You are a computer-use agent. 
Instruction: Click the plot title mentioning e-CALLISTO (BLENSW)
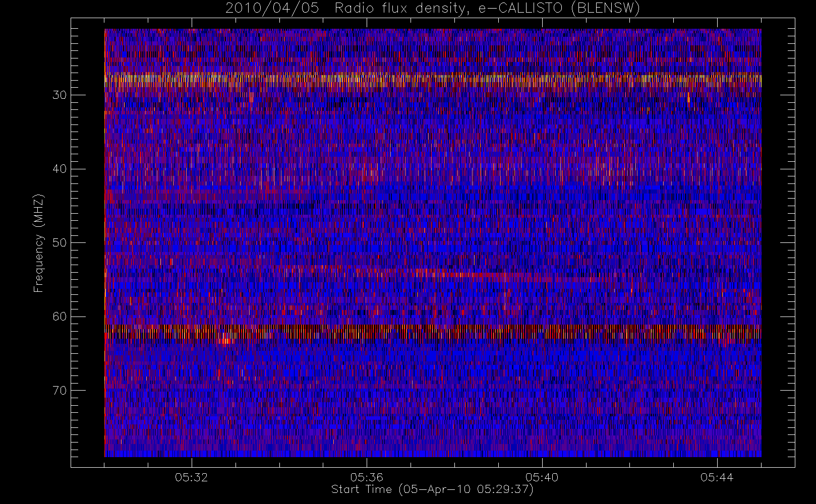click(x=433, y=8)
